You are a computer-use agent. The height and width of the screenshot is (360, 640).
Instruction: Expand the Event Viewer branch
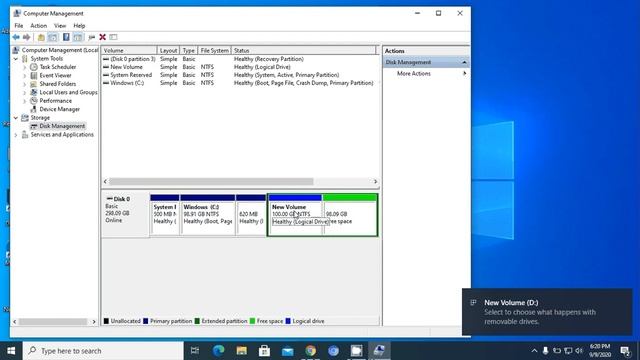(24, 76)
